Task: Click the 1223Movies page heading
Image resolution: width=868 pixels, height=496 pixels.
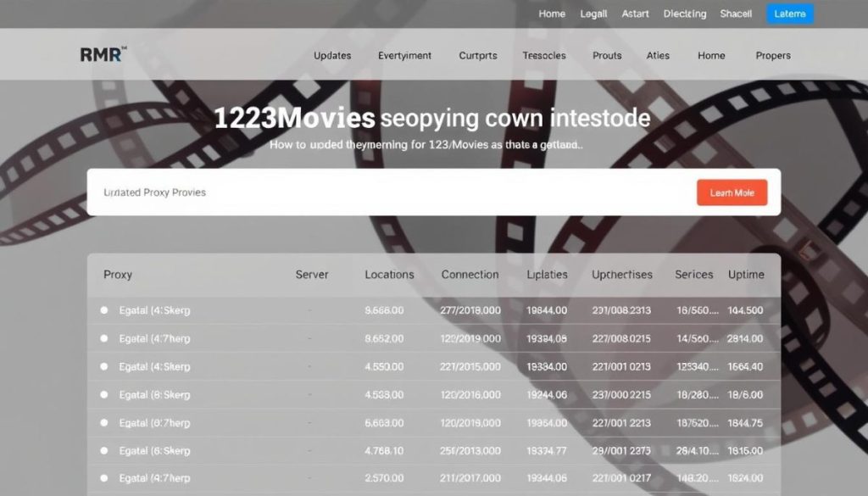Action: click(431, 118)
